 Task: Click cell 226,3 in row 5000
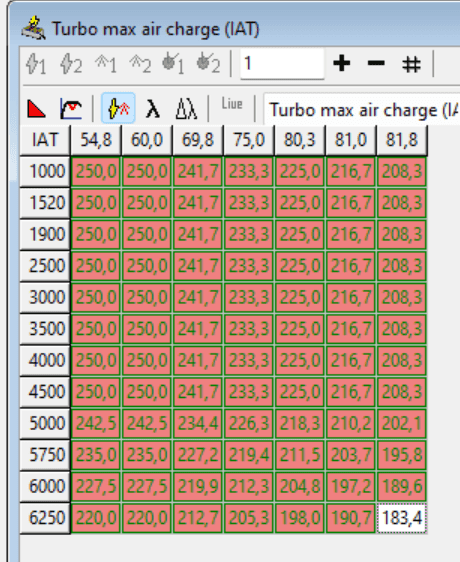tap(249, 423)
